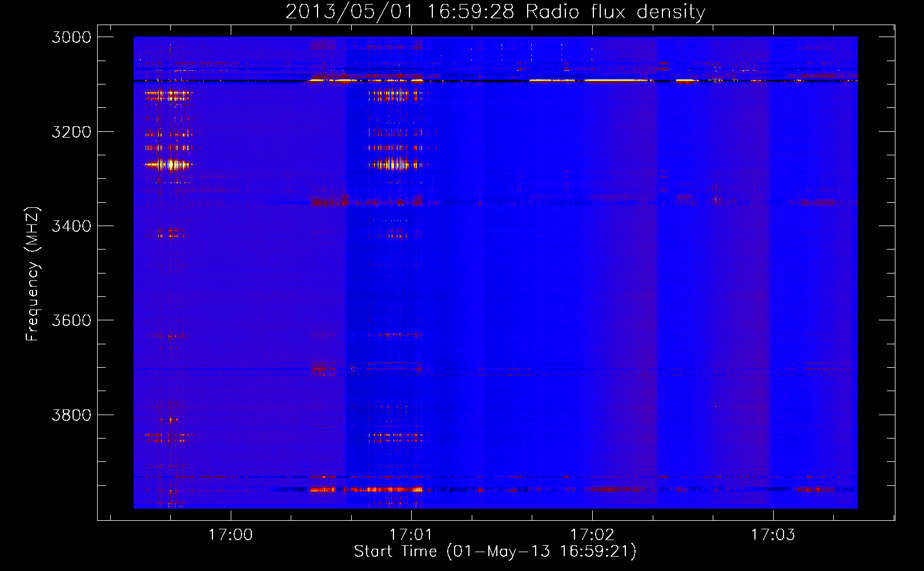924x571 pixels.
Task: Click the 3400 frequency tick label
Action: tap(71, 226)
